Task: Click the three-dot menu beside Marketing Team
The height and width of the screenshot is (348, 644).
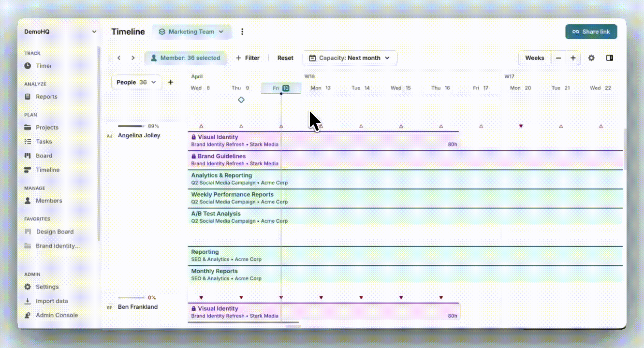Action: 242,32
